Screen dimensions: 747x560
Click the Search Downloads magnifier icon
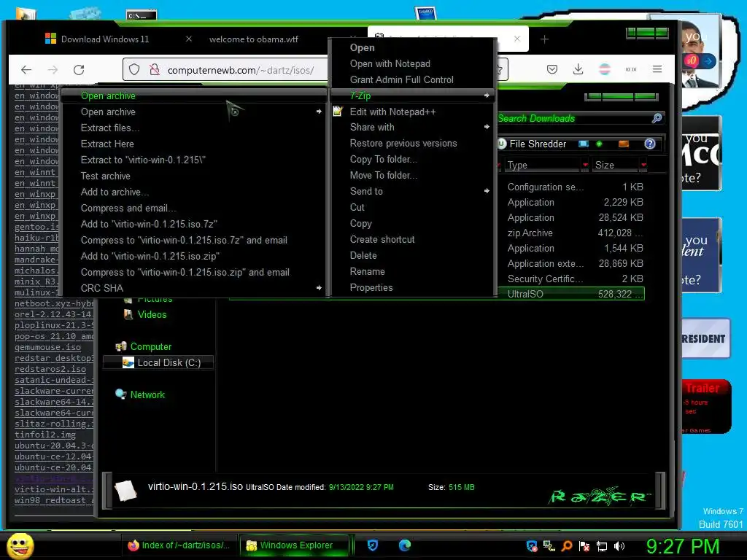657,118
